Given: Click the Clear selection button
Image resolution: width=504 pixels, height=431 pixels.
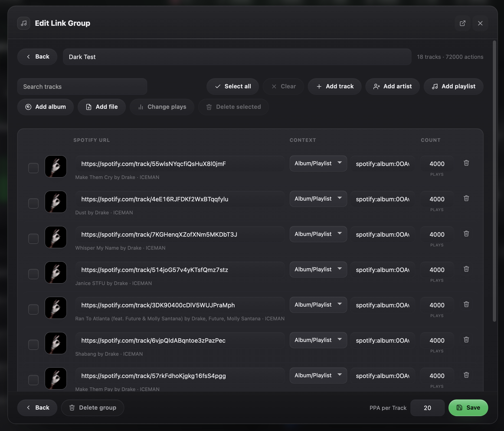Looking at the screenshot, I should 283,86.
